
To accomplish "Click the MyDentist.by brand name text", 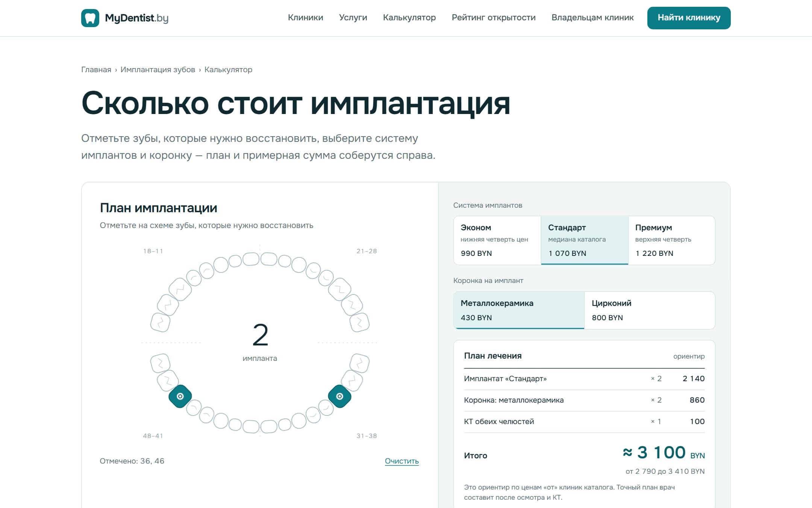I will click(x=136, y=18).
